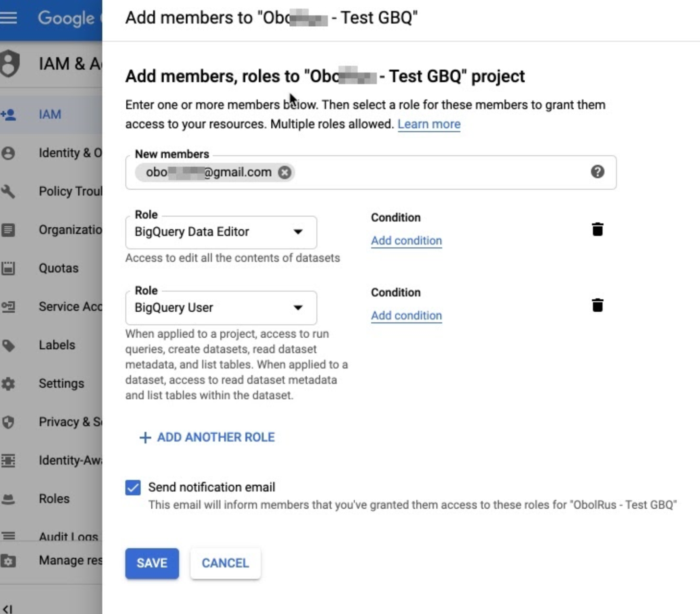Viewport: 700px width, 614px height.
Task: Click the Organization Policies list icon
Action: tap(8, 230)
